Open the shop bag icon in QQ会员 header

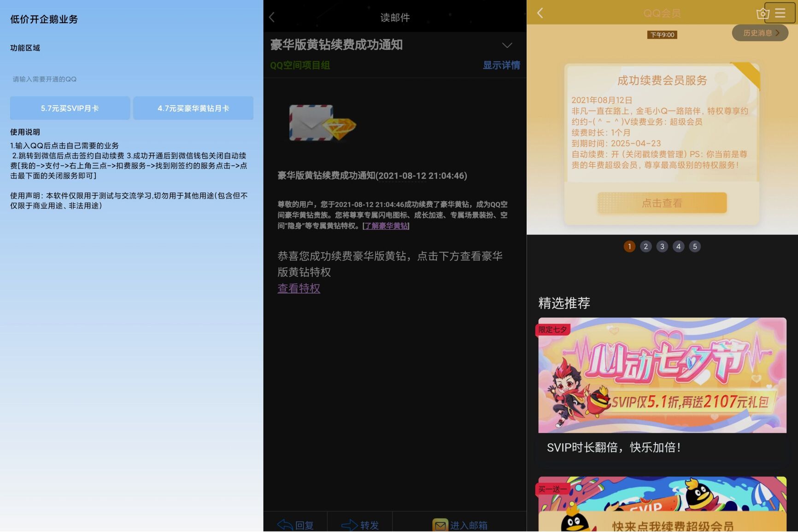pyautogui.click(x=763, y=13)
